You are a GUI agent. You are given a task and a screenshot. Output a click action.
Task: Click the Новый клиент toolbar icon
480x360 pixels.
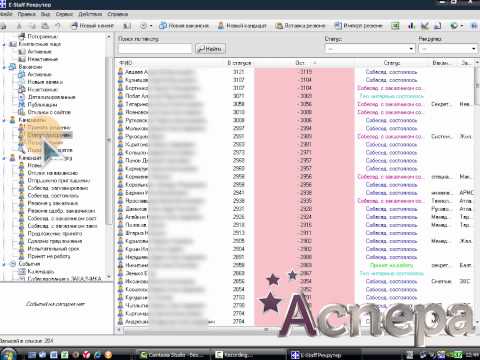[75, 26]
